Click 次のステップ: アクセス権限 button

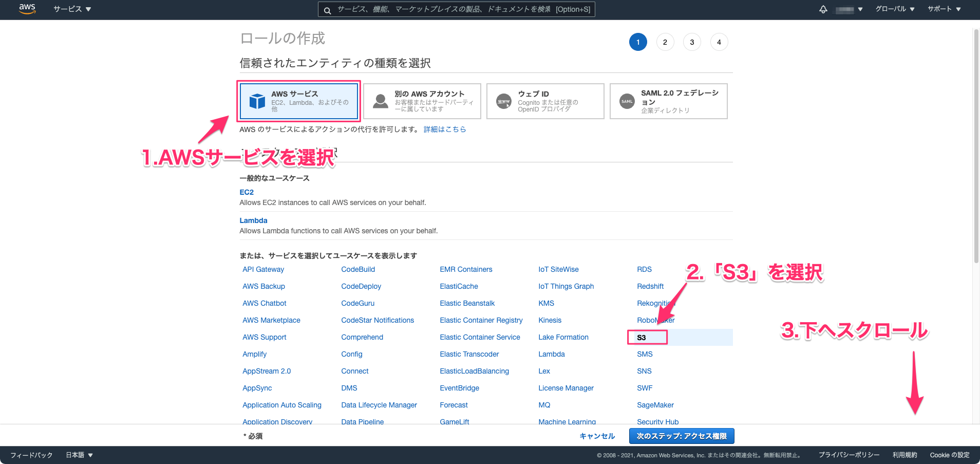[x=682, y=436]
